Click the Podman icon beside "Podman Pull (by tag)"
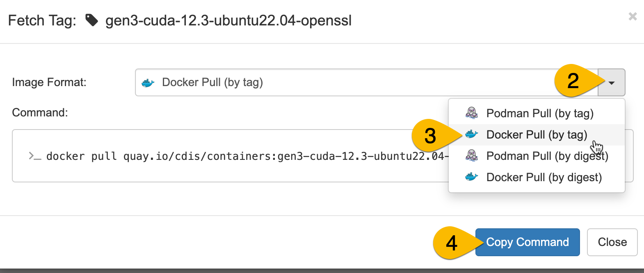Viewport: 644px width, 273px height. click(472, 113)
